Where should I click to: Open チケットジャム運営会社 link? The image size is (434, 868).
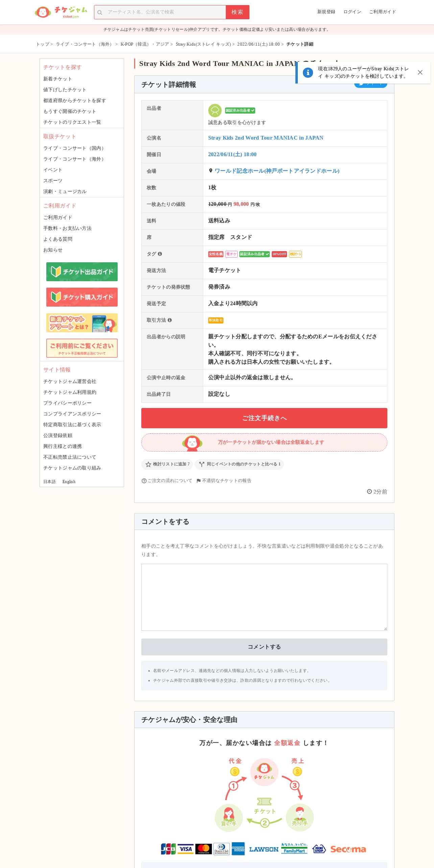click(x=70, y=381)
